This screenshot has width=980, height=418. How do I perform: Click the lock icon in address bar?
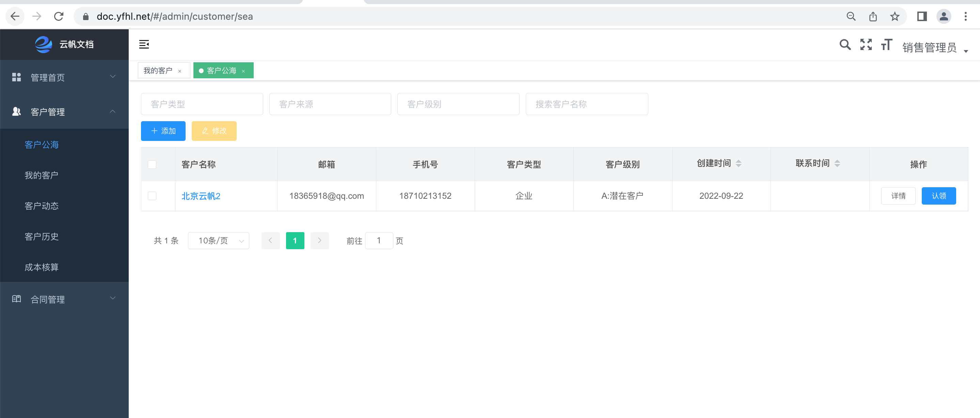[x=85, y=17]
